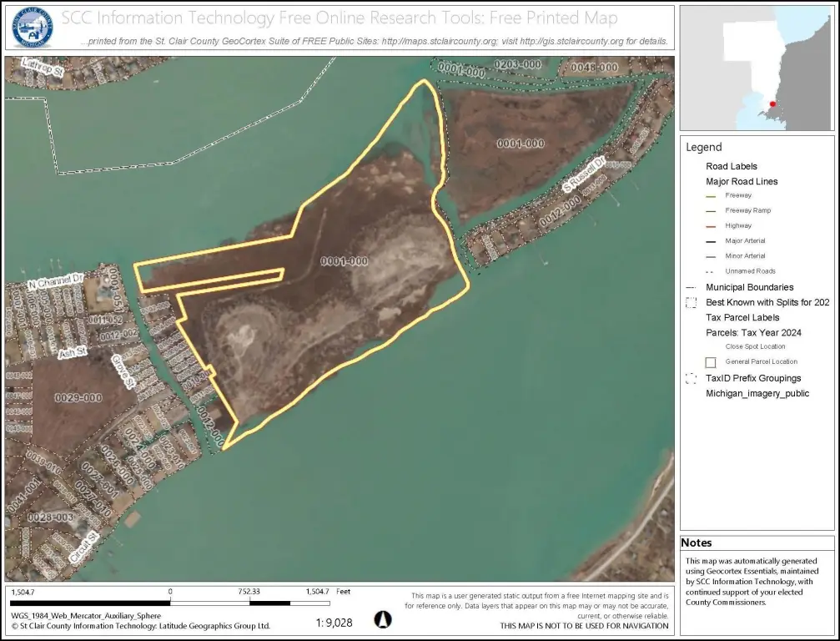Click the 0001-000 label inside yellow parcel
This screenshot has width=840, height=641.
pos(344,261)
